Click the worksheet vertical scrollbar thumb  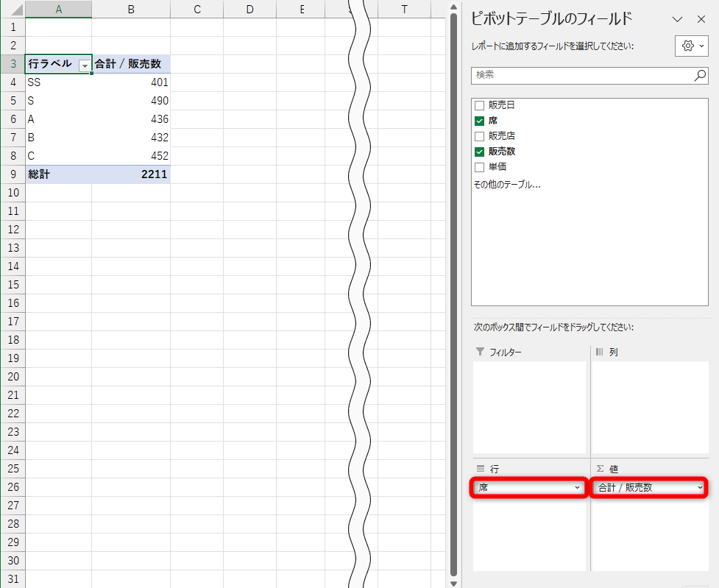[453, 294]
